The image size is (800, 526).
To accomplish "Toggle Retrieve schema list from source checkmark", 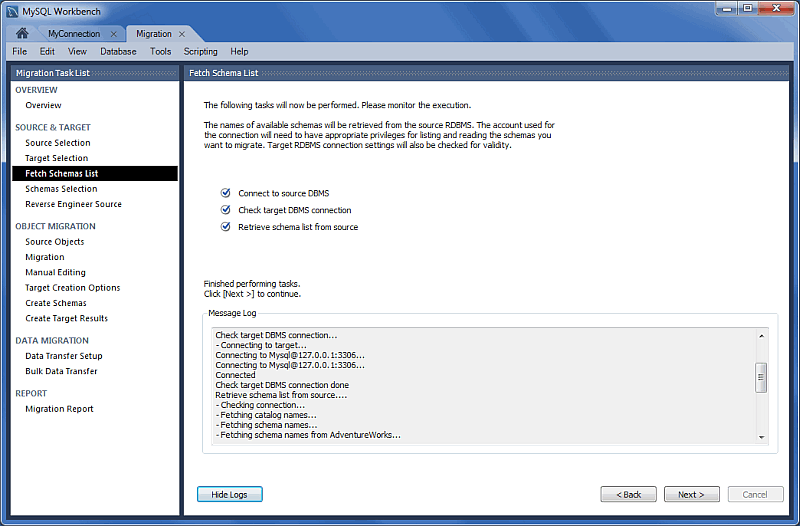I will tap(225, 227).
